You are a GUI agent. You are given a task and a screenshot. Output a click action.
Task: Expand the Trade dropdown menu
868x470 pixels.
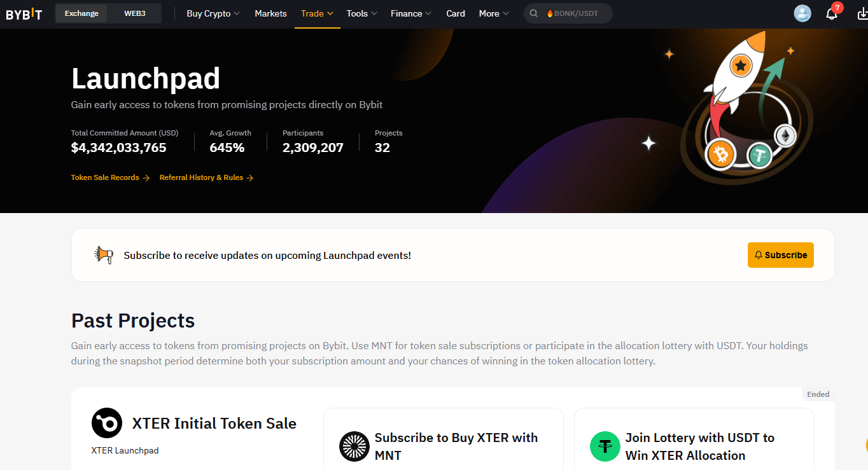(317, 13)
